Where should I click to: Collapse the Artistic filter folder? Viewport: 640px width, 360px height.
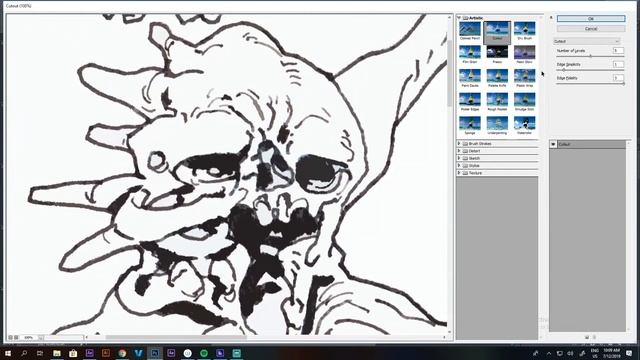pyautogui.click(x=459, y=18)
